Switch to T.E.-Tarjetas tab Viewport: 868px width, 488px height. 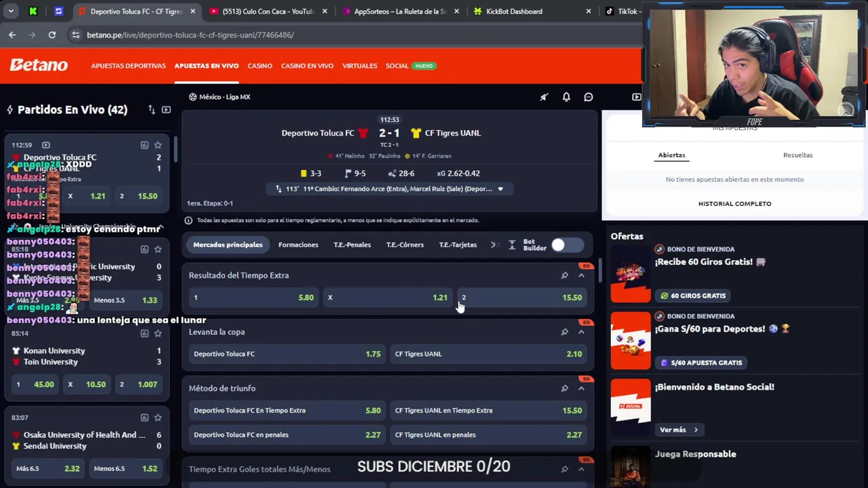[x=458, y=245]
